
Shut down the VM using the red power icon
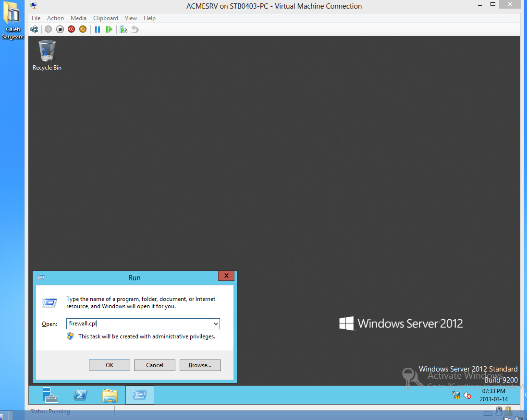(x=71, y=30)
